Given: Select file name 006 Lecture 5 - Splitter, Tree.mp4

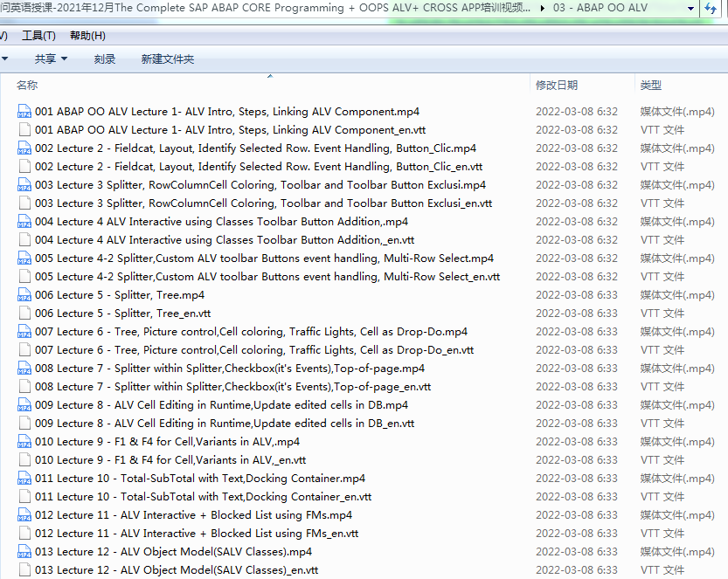Looking at the screenshot, I should tap(120, 294).
